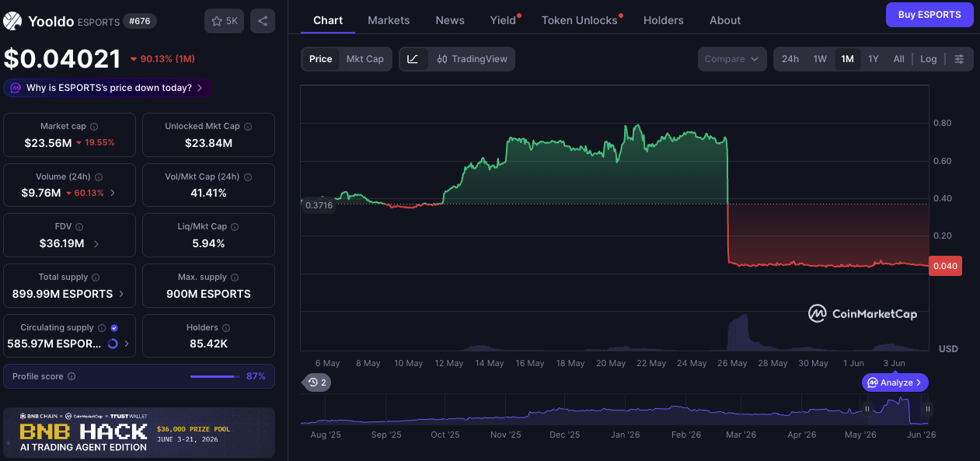Open the News tab
This screenshot has height=461, width=980.
(x=450, y=20)
